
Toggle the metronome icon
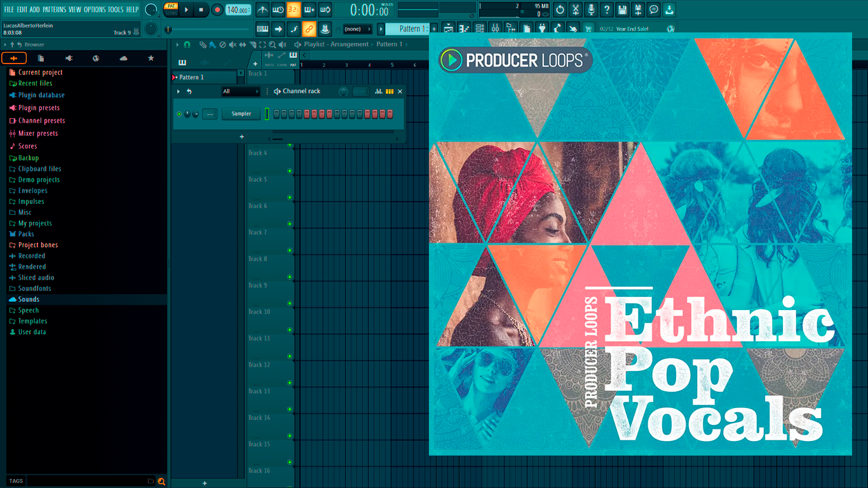(x=262, y=10)
